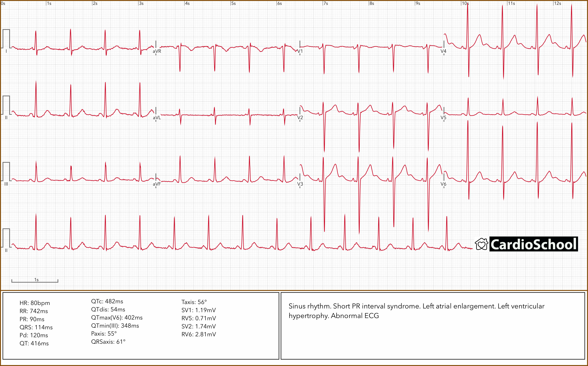Click the 2s timeline marker
Screen dimensions: 588x366
(x=95, y=3)
